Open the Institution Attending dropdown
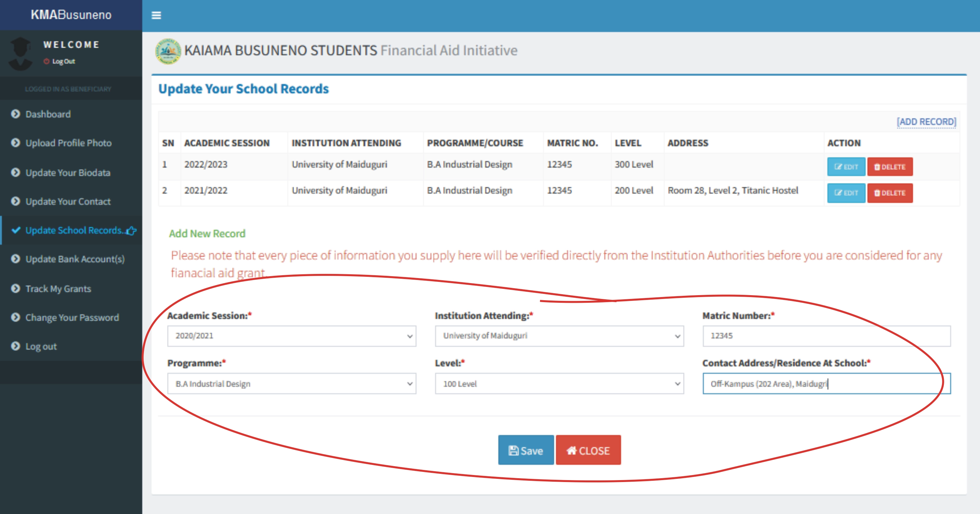 (x=559, y=336)
